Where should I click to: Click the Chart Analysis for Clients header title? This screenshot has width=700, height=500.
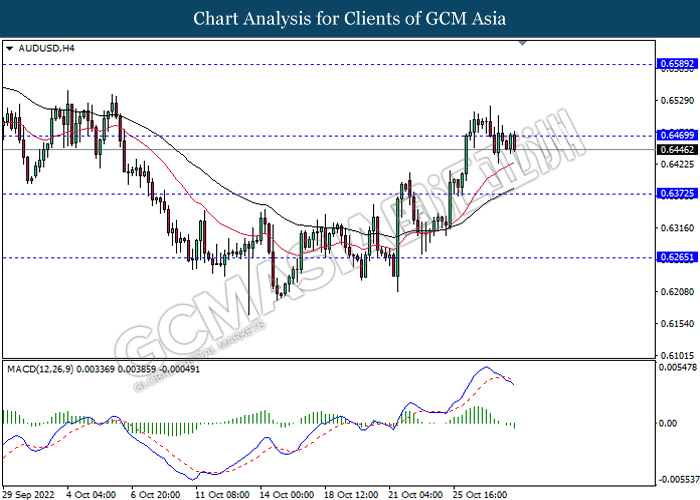pyautogui.click(x=350, y=19)
